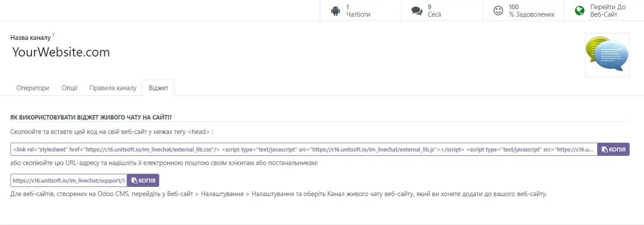Open the 9 Сесії stat button
The width and height of the screenshot is (644, 225).
(x=442, y=11)
